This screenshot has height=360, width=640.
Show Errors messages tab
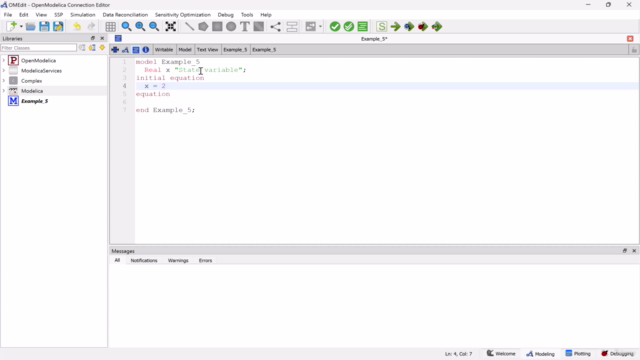click(x=205, y=260)
